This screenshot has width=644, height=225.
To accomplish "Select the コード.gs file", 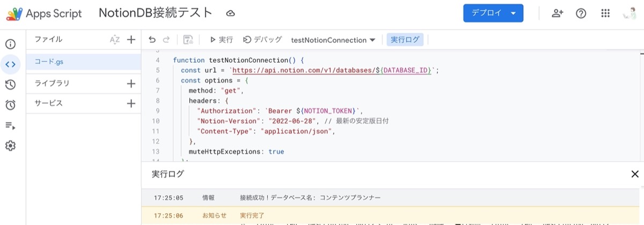I will click(x=49, y=62).
